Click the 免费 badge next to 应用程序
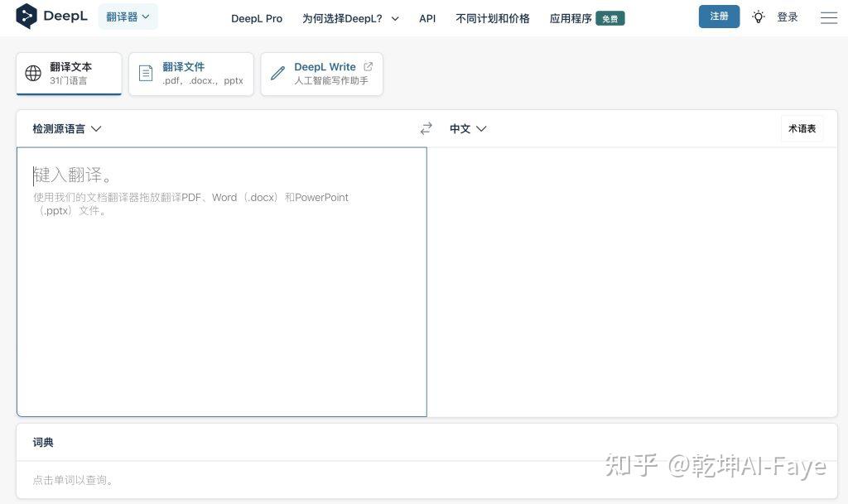Screen dimensions: 848x504 (610, 19)
